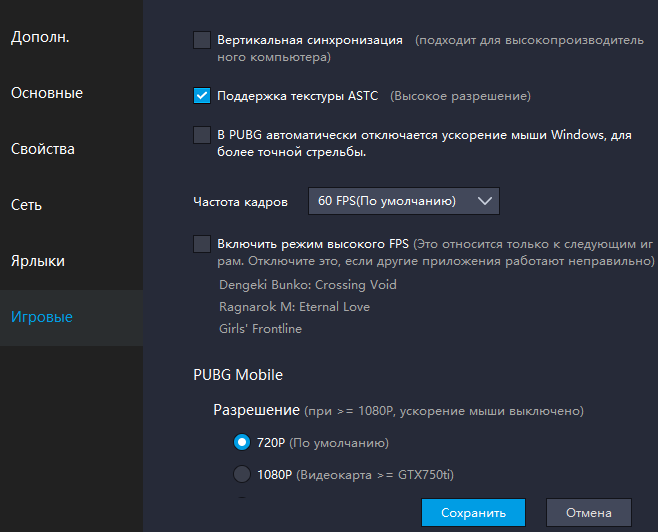Click the Отмена button
The image size is (658, 532).
coord(589,512)
